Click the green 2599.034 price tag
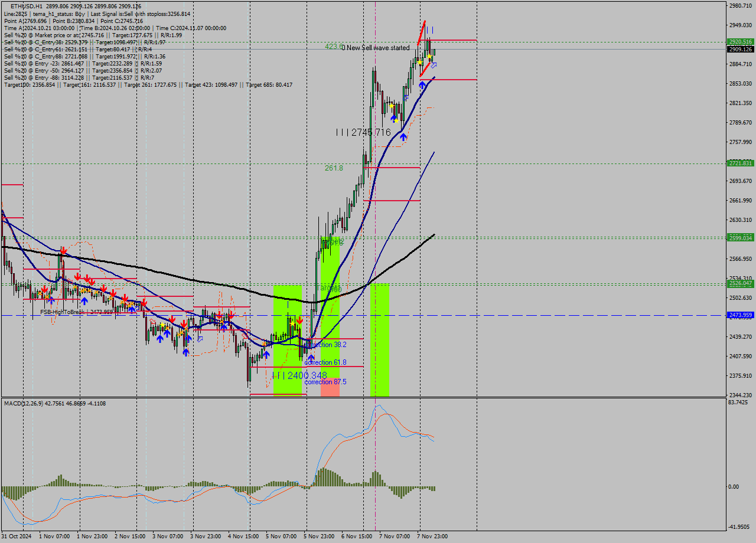Image resolution: width=756 pixels, height=543 pixels. click(740, 238)
